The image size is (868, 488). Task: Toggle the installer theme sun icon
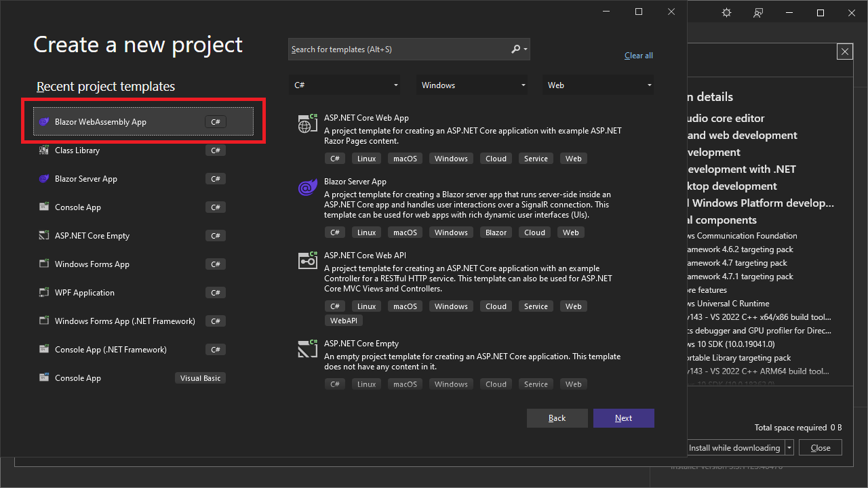(x=726, y=13)
